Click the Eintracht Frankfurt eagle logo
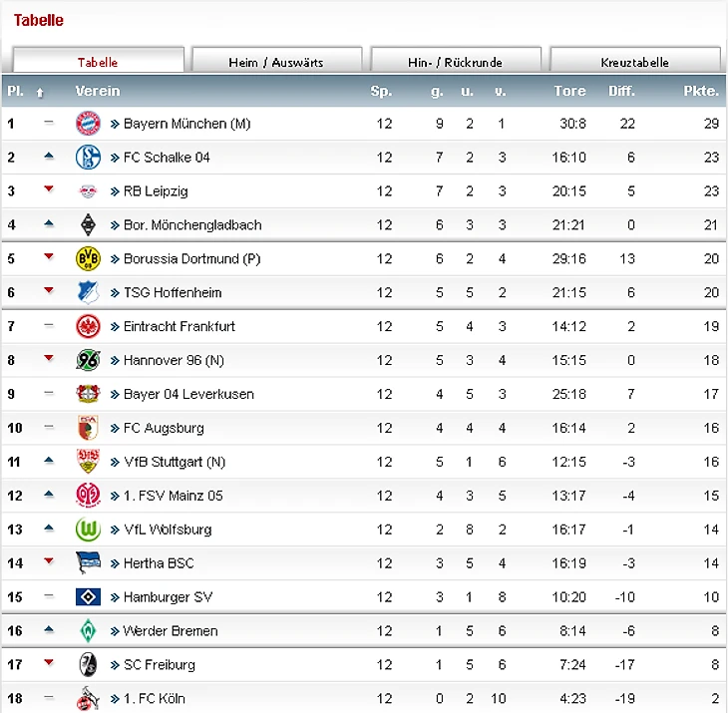The image size is (728, 713). pos(88,326)
